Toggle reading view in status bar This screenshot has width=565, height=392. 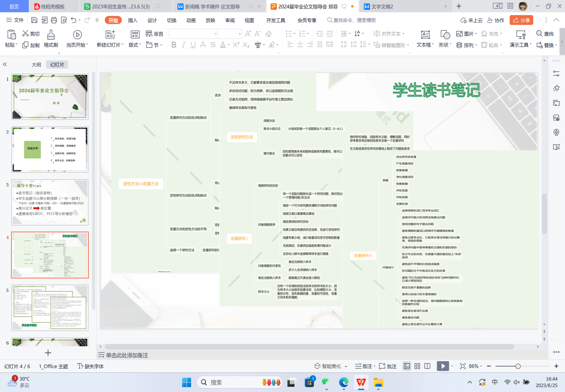point(427,366)
